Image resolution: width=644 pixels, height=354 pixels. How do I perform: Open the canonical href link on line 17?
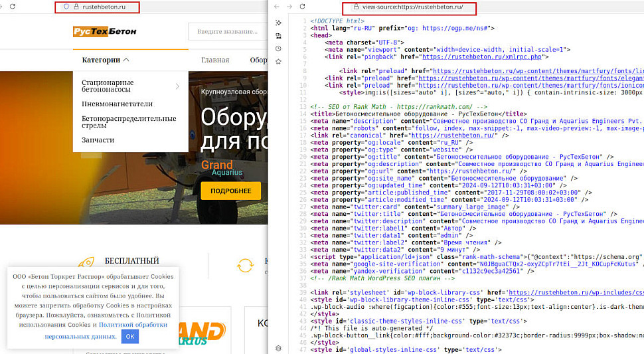click(x=454, y=135)
